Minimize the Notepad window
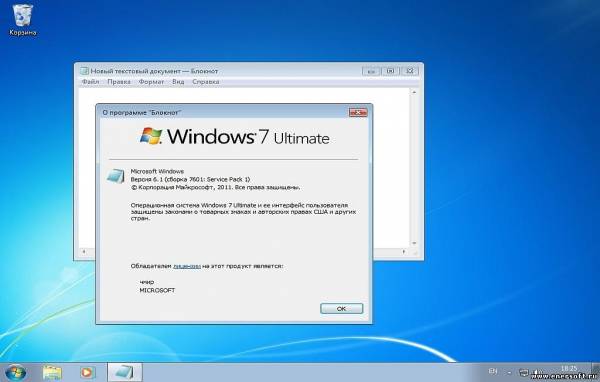 click(371, 71)
